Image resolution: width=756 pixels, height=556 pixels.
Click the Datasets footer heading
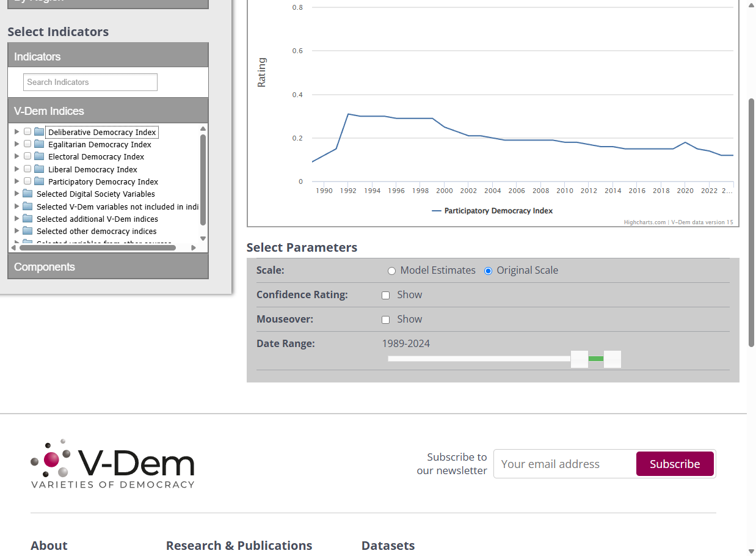pyautogui.click(x=388, y=546)
